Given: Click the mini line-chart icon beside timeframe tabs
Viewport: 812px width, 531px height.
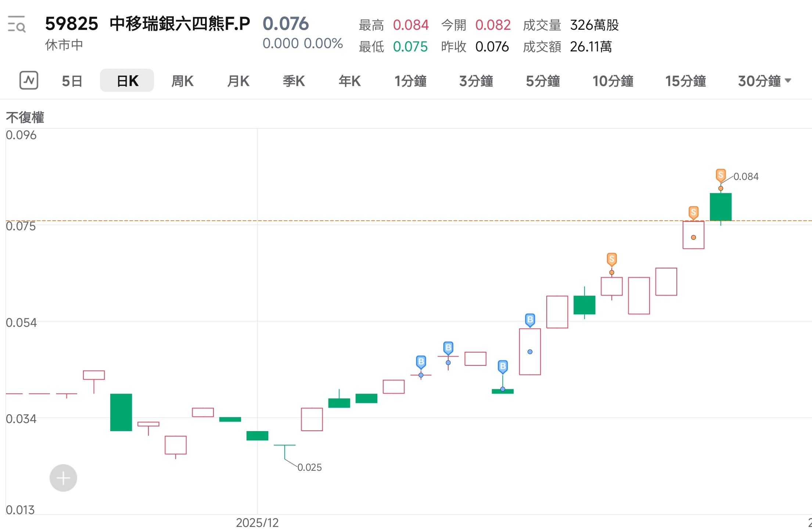Looking at the screenshot, I should coord(28,80).
